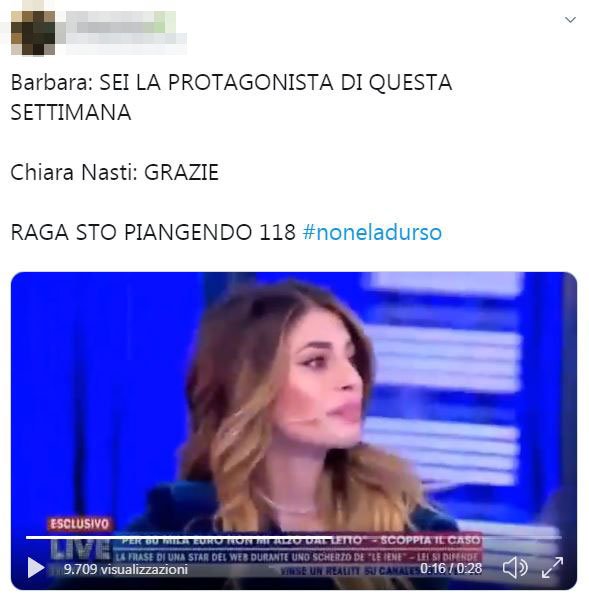The height and width of the screenshot is (598, 589).
Task: Click the red ESCLUSIVO badge in the video
Action: [x=80, y=524]
